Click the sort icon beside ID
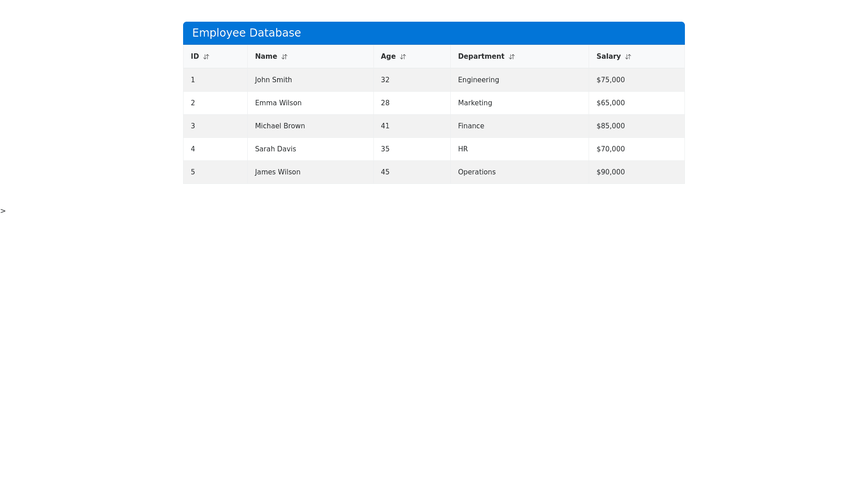This screenshot has height=488, width=868. [206, 57]
